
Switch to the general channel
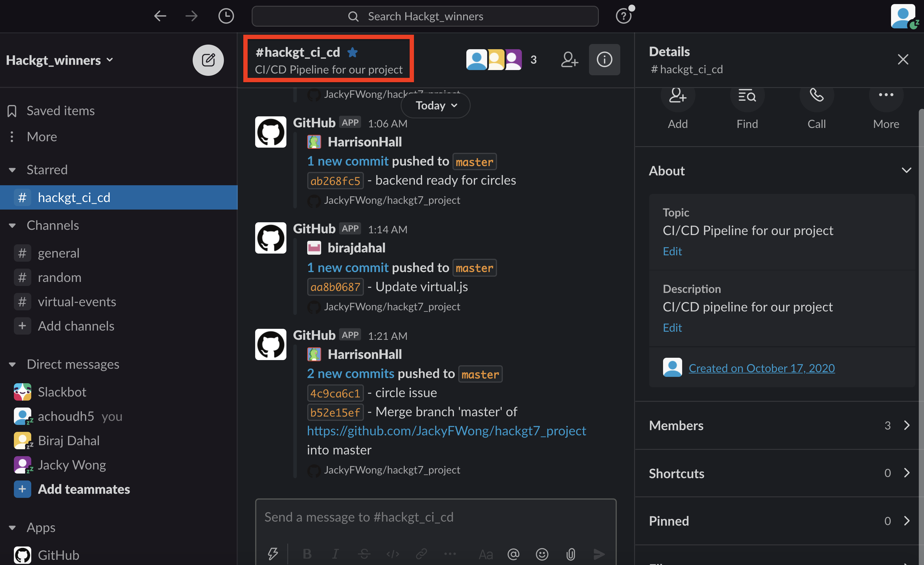click(x=58, y=253)
